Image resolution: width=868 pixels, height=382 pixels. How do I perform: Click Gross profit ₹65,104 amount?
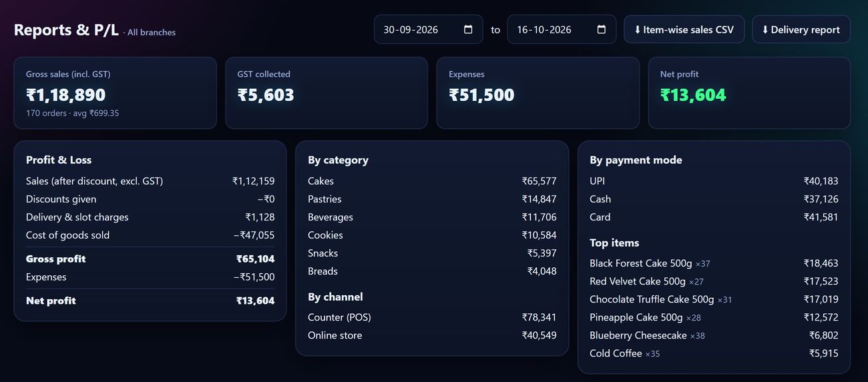point(255,259)
